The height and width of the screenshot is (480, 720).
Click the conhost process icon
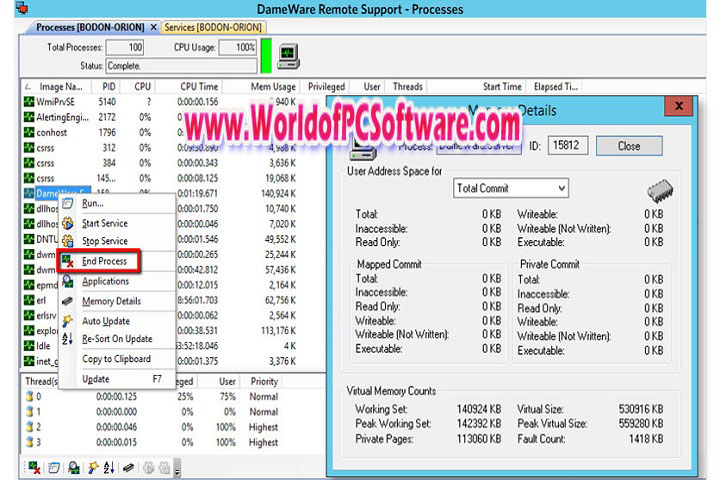point(29,132)
